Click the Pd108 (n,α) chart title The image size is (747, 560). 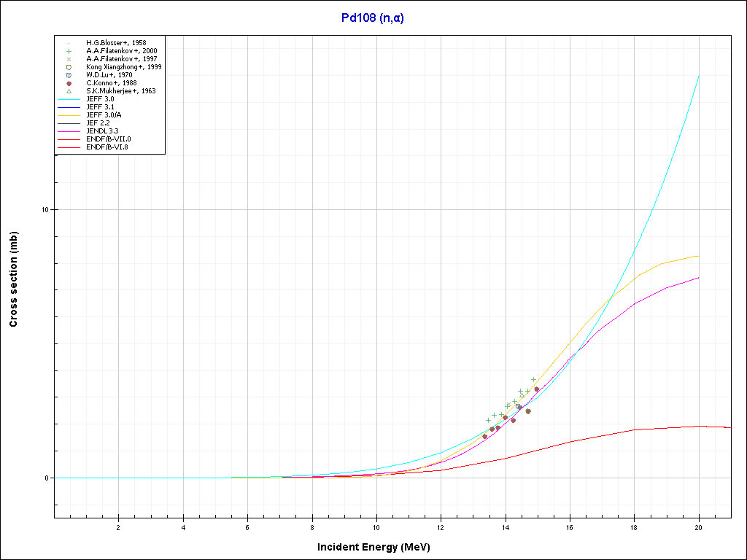tap(372, 17)
